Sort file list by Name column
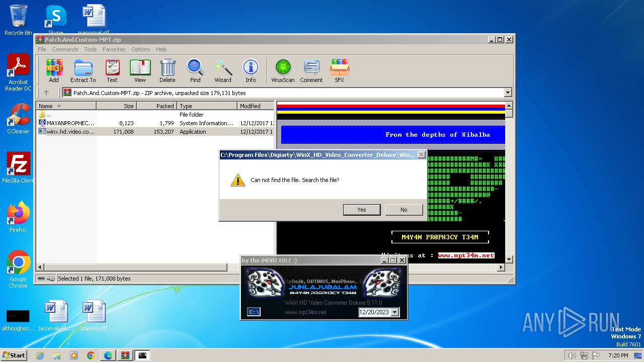The width and height of the screenshot is (644, 362). 66,106
